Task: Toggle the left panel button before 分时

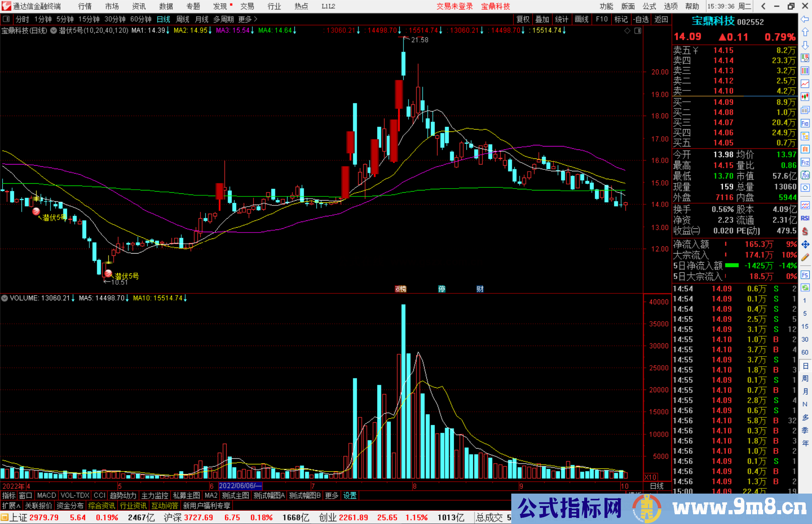Action: pyautogui.click(x=6, y=19)
